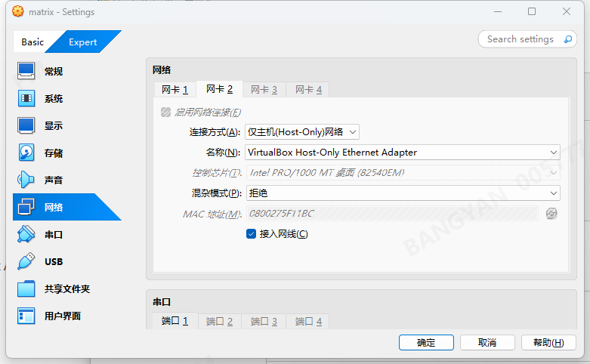Open 名称(N) adapter name dropdown

[402, 153]
